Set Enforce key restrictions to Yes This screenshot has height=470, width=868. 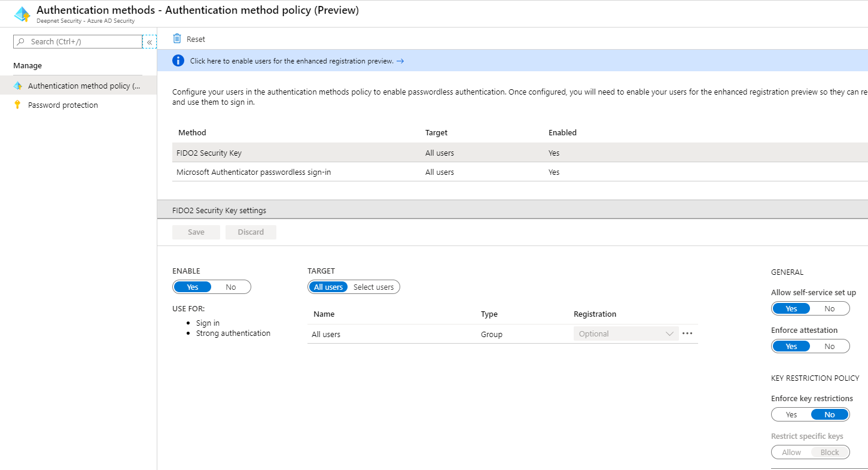tap(791, 415)
